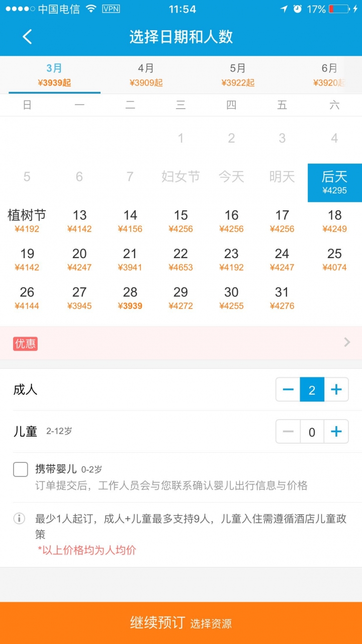The height and width of the screenshot is (644, 362).
Task: Expand the 优惠 row chevron
Action: click(x=347, y=343)
